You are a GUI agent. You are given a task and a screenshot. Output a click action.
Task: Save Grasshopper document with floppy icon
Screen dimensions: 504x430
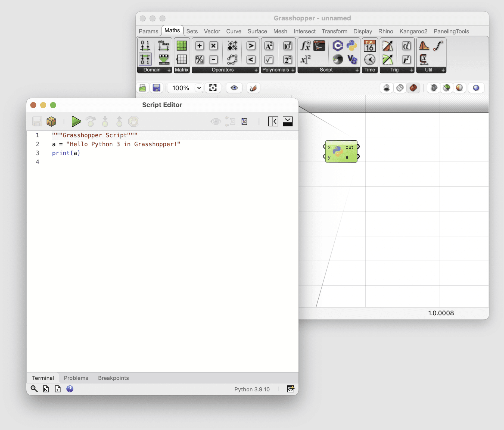pos(156,88)
